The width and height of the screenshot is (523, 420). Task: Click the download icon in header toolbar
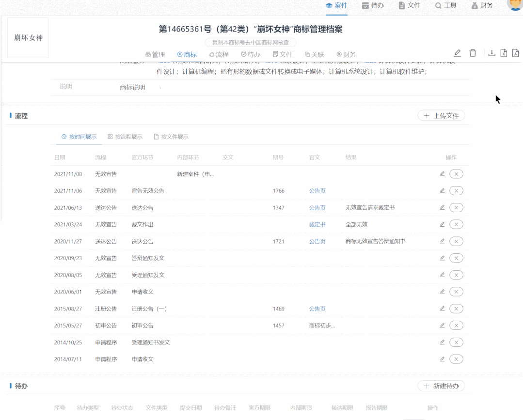491,53
